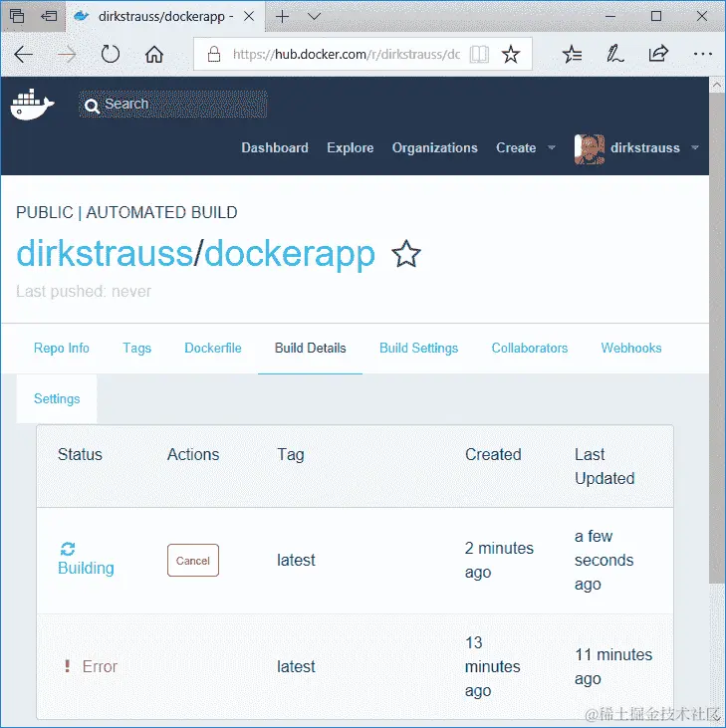
Task: Switch to the Build Settings tab
Action: pyautogui.click(x=418, y=348)
